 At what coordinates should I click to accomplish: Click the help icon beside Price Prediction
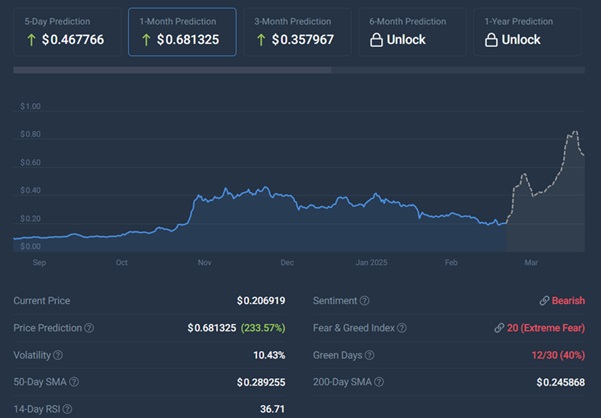point(90,328)
